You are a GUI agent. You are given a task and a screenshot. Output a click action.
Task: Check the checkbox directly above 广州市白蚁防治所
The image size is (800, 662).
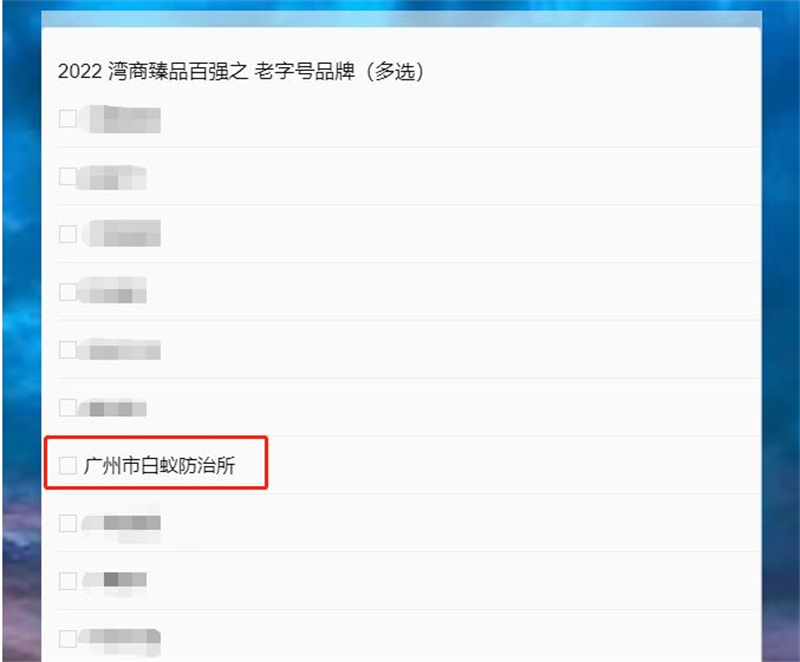67,408
